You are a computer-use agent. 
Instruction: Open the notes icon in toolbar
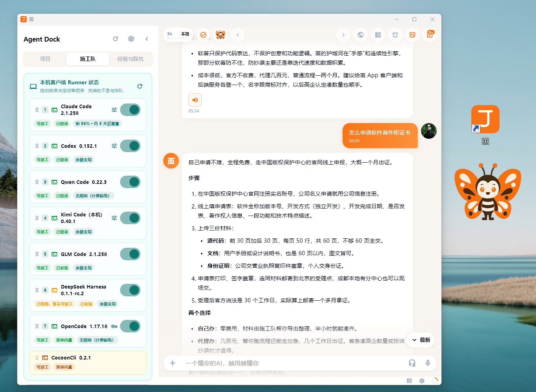[x=412, y=35]
